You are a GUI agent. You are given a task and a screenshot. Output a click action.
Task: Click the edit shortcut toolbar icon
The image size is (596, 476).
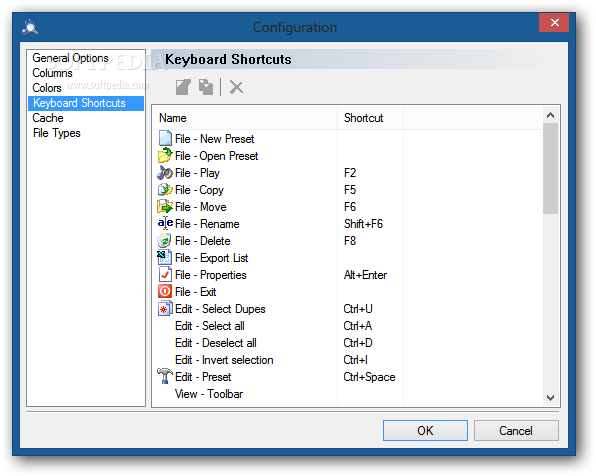click(x=183, y=87)
